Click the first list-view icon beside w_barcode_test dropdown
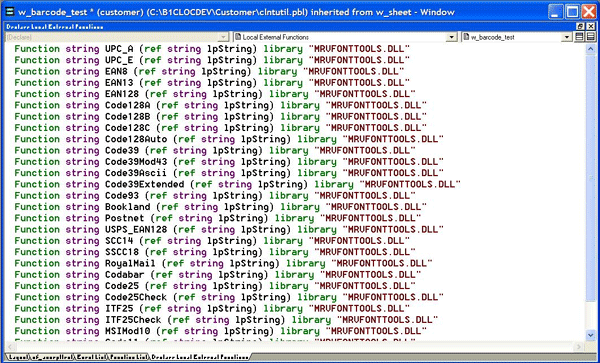The width and height of the screenshot is (600, 363). (580, 37)
